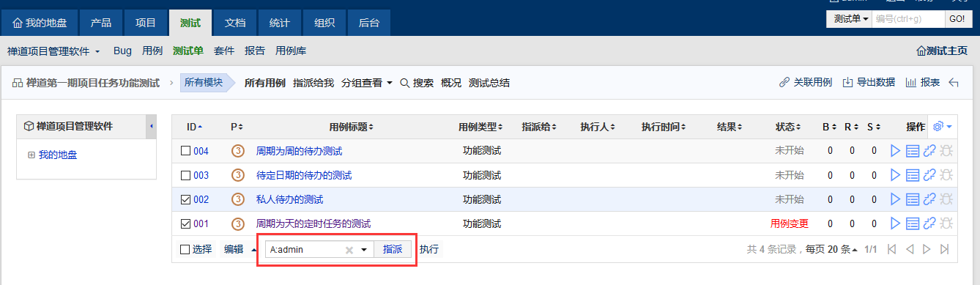Unlink case 004 using chain icon
Viewport: 980px width, 285px height.
pyautogui.click(x=929, y=151)
